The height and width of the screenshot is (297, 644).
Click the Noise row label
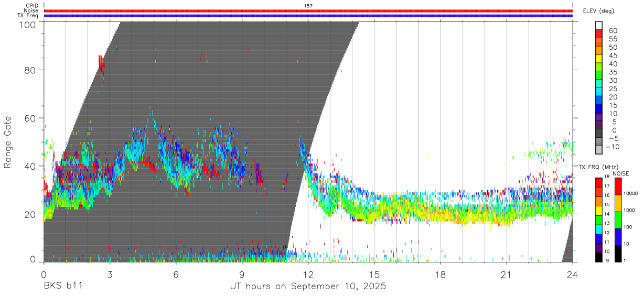31,10
